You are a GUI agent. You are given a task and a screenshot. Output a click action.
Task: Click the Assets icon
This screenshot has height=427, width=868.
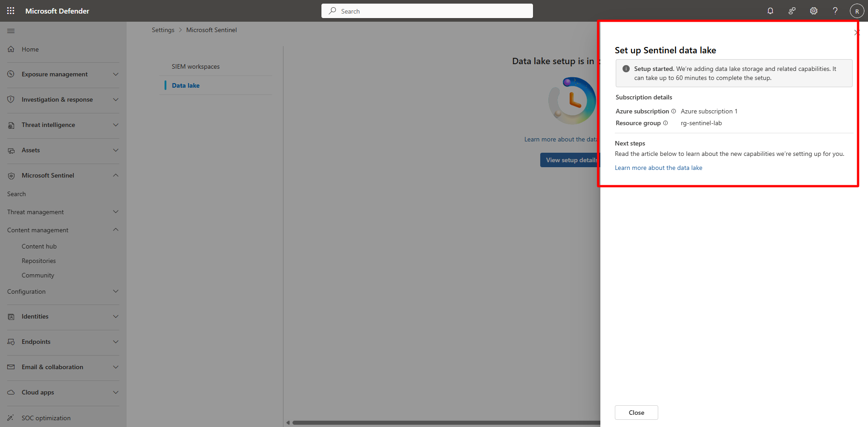[11, 150]
